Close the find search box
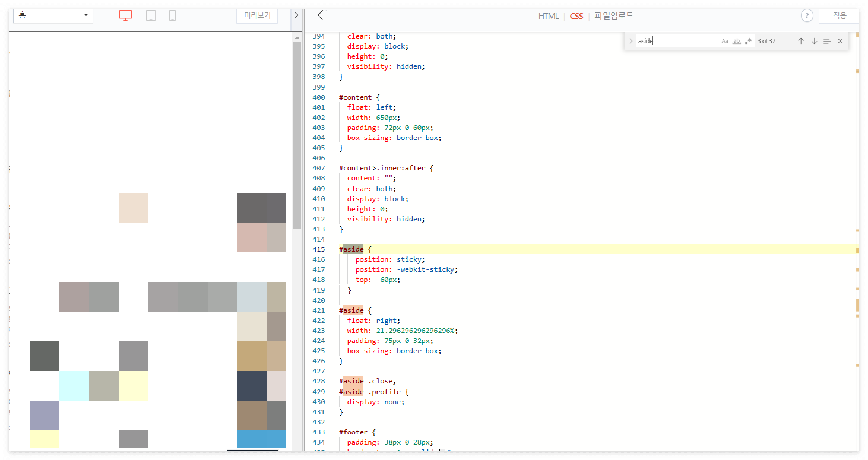 coord(840,41)
